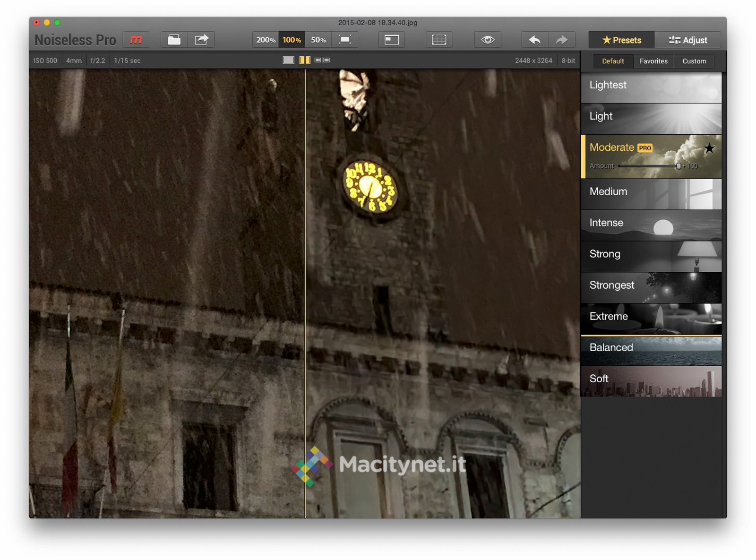Minimize the window with yellow button

click(x=47, y=22)
